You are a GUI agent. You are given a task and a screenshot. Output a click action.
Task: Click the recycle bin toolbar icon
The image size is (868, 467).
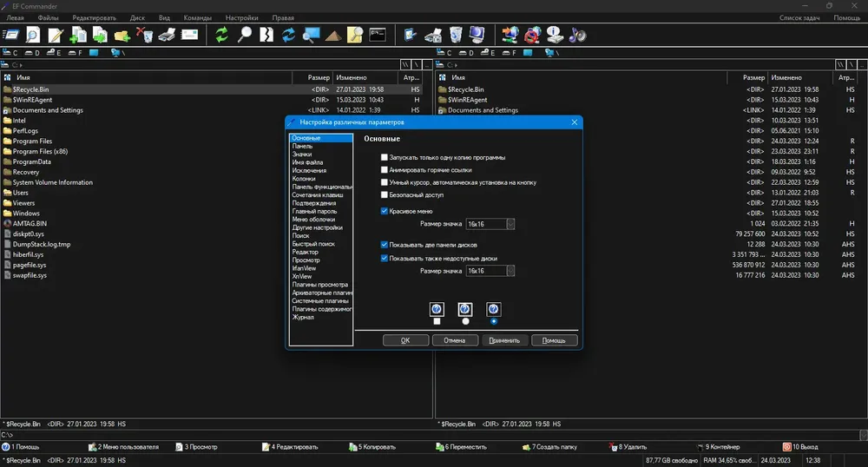[x=456, y=35]
